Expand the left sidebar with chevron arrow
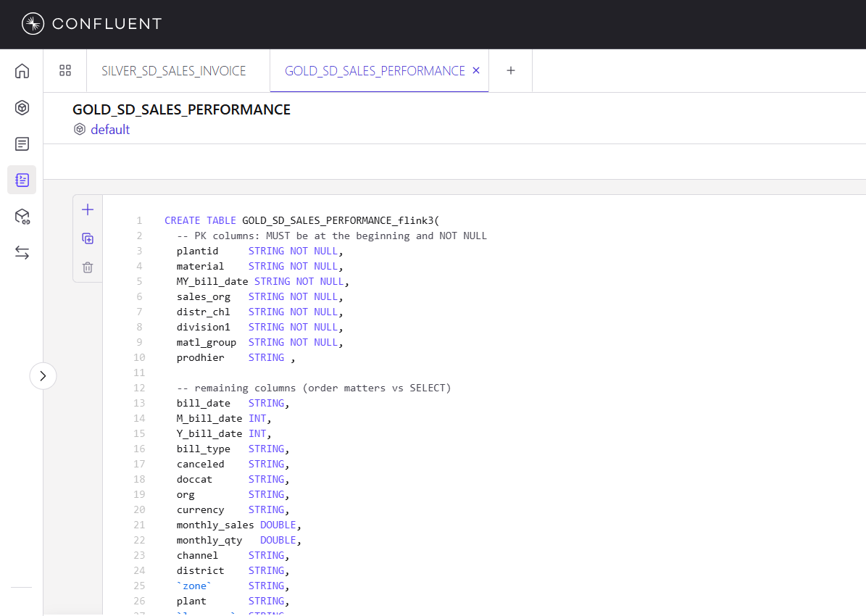The width and height of the screenshot is (866, 616). pos(43,375)
